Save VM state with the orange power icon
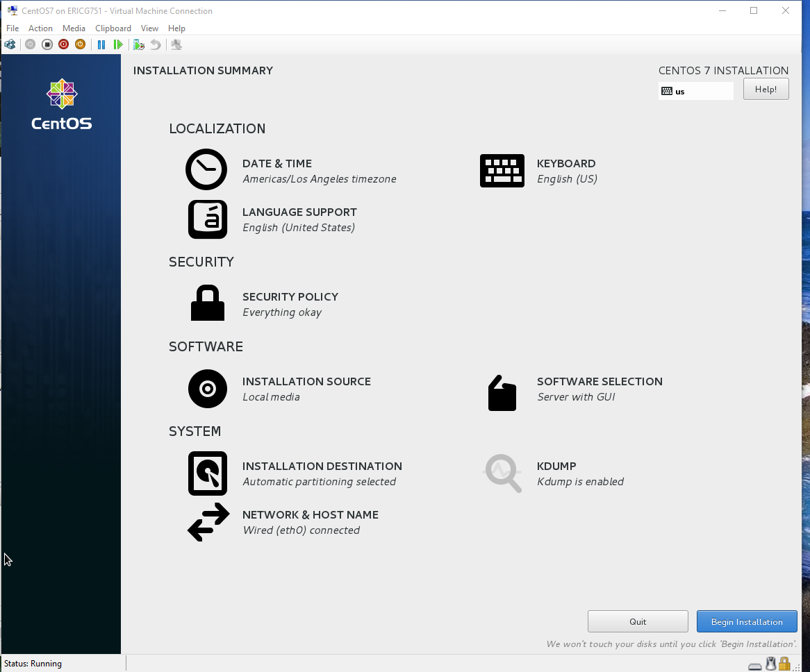Viewport: 810px width, 672px height. pyautogui.click(x=80, y=45)
